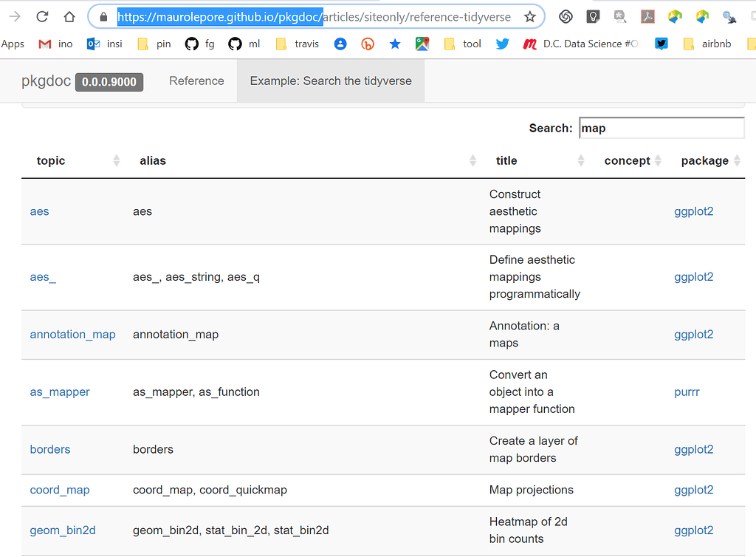Sort the table by title column

(540, 160)
